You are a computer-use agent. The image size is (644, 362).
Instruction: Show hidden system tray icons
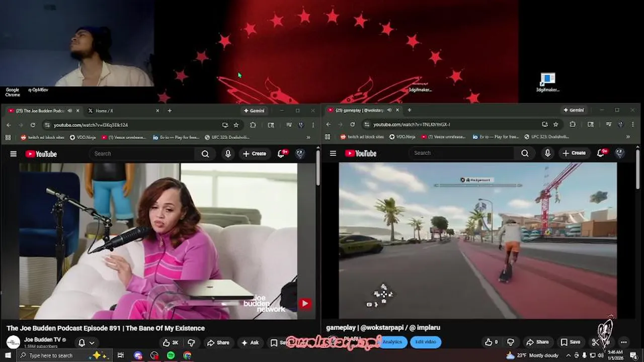pos(568,355)
